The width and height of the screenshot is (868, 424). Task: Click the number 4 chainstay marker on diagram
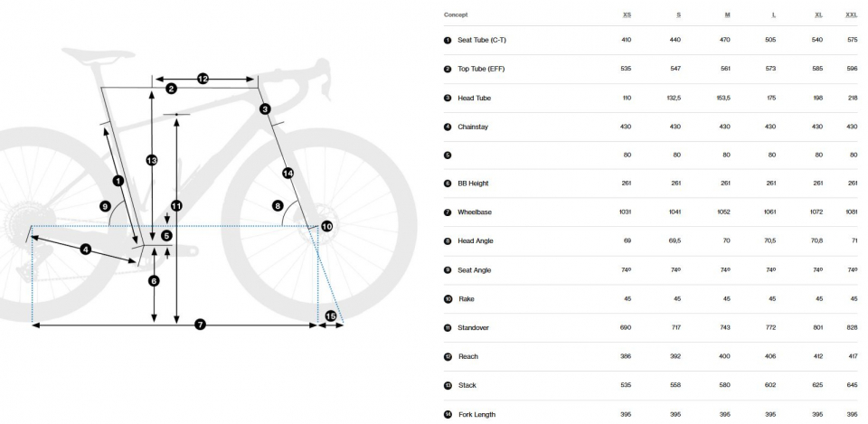tap(85, 250)
